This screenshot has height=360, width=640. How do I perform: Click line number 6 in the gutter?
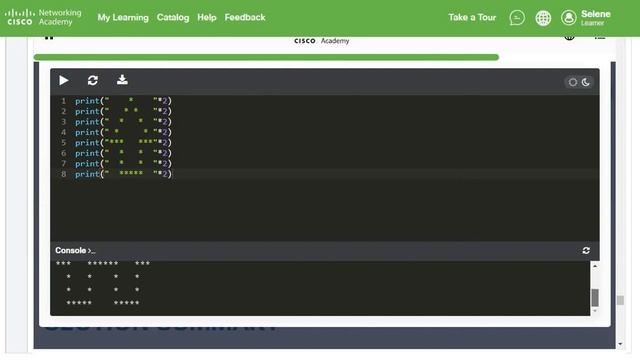[63, 153]
